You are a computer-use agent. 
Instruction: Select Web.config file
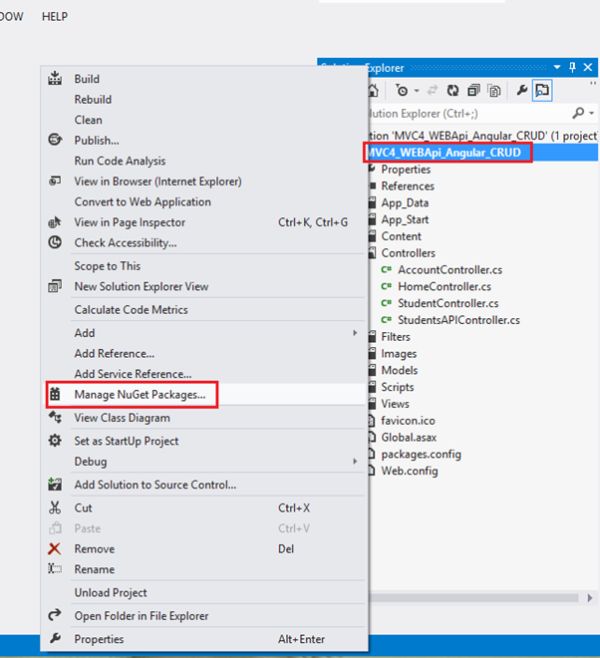409,471
